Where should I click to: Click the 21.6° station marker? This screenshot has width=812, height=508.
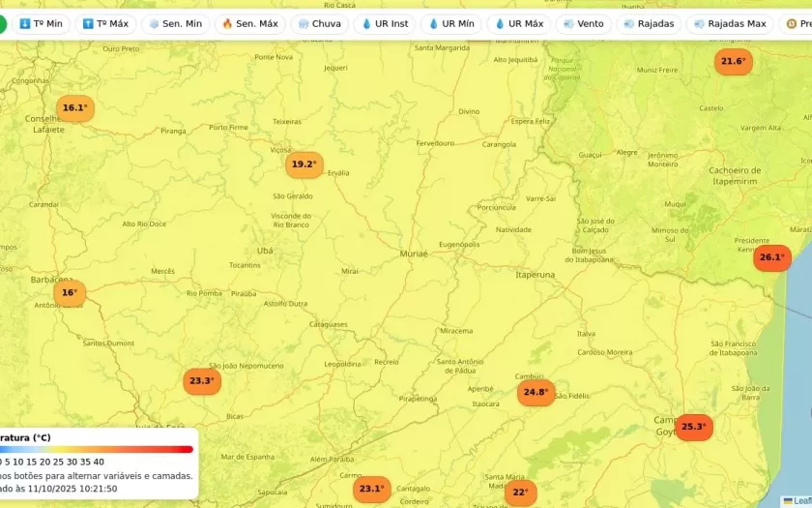click(x=733, y=62)
